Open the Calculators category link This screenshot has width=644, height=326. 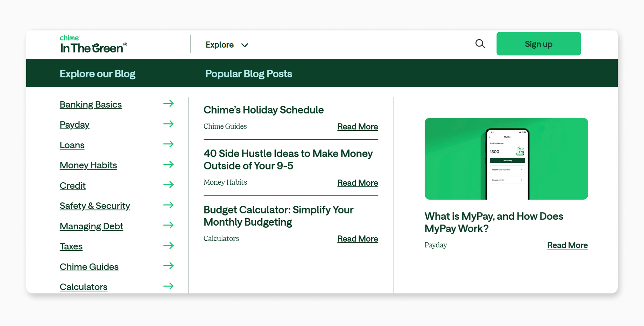[84, 287]
